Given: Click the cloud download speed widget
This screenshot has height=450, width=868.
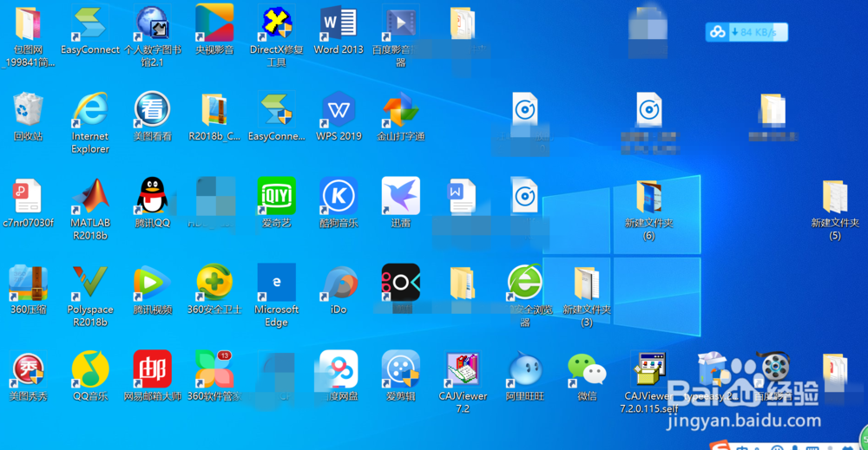Looking at the screenshot, I should point(746,32).
